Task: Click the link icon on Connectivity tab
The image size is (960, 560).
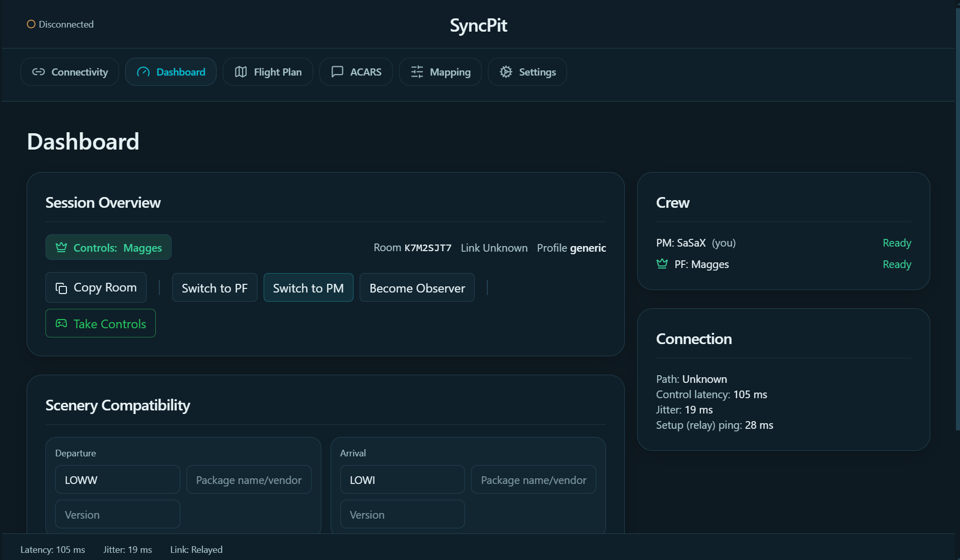Action: [38, 72]
